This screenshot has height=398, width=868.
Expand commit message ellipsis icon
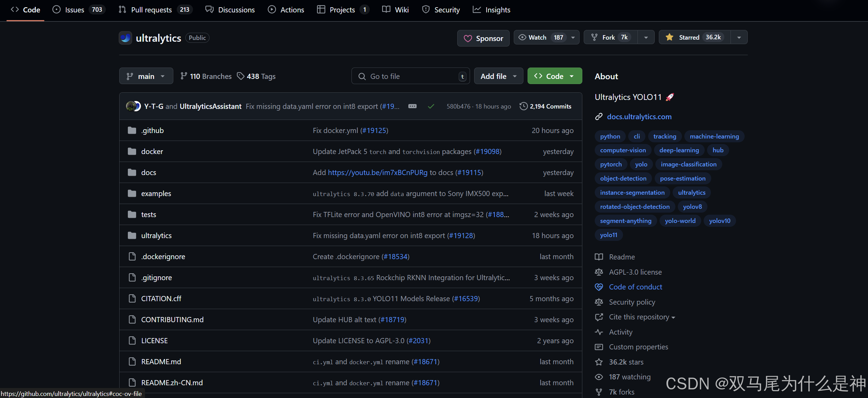412,106
